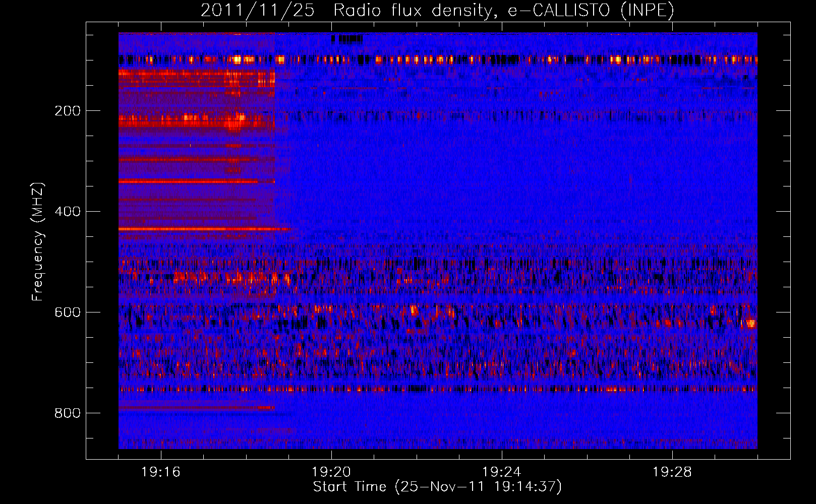Image resolution: width=816 pixels, height=504 pixels.
Task: Click the 19:24 time tick label
Action: 502,472
